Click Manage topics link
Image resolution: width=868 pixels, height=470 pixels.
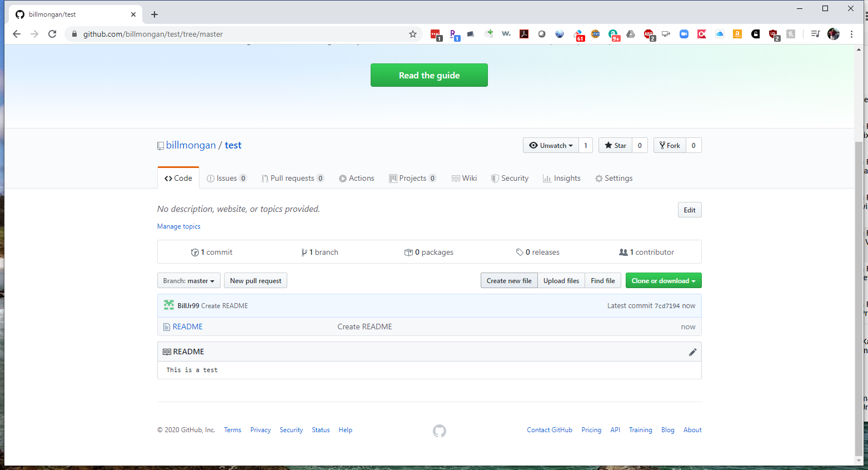179,226
